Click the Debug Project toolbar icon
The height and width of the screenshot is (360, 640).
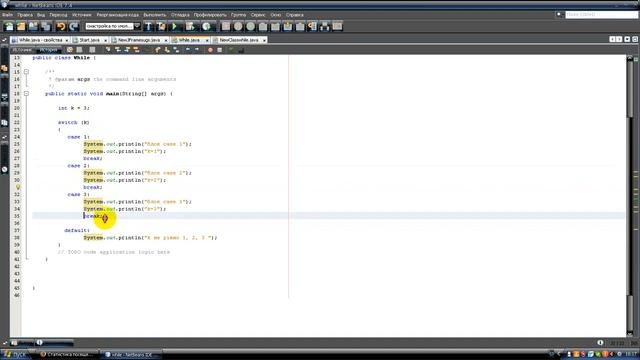(x=190, y=27)
